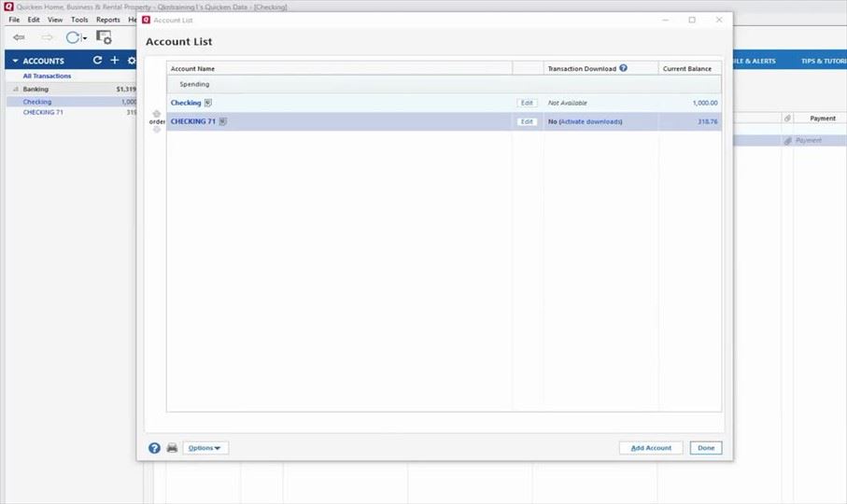This screenshot has height=504, width=847.
Task: Click the Add Account button
Action: tap(651, 448)
